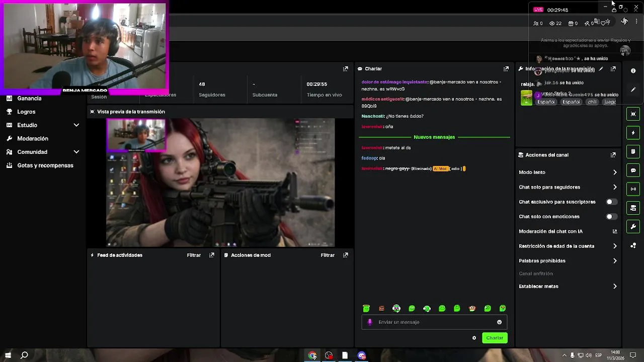Click the broadcast signal icon in right rail
The height and width of the screenshot is (362, 644).
click(x=633, y=189)
